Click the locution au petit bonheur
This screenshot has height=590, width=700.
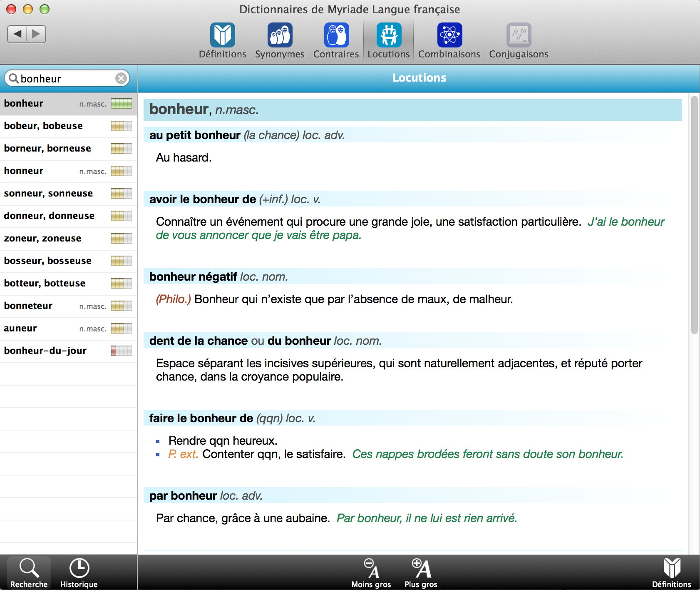click(195, 135)
